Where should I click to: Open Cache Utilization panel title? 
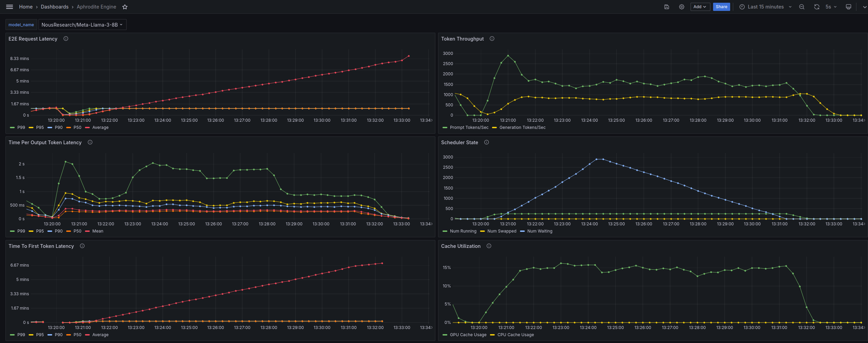(x=461, y=246)
